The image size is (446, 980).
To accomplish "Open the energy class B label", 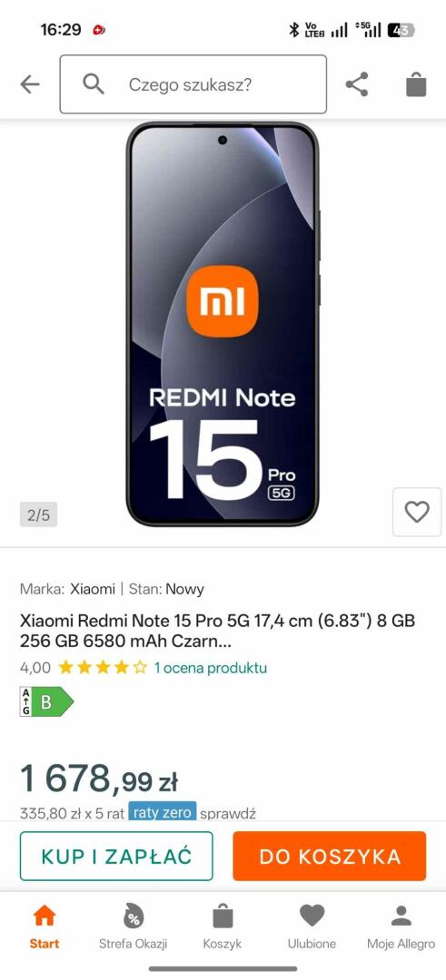I will tap(47, 701).
